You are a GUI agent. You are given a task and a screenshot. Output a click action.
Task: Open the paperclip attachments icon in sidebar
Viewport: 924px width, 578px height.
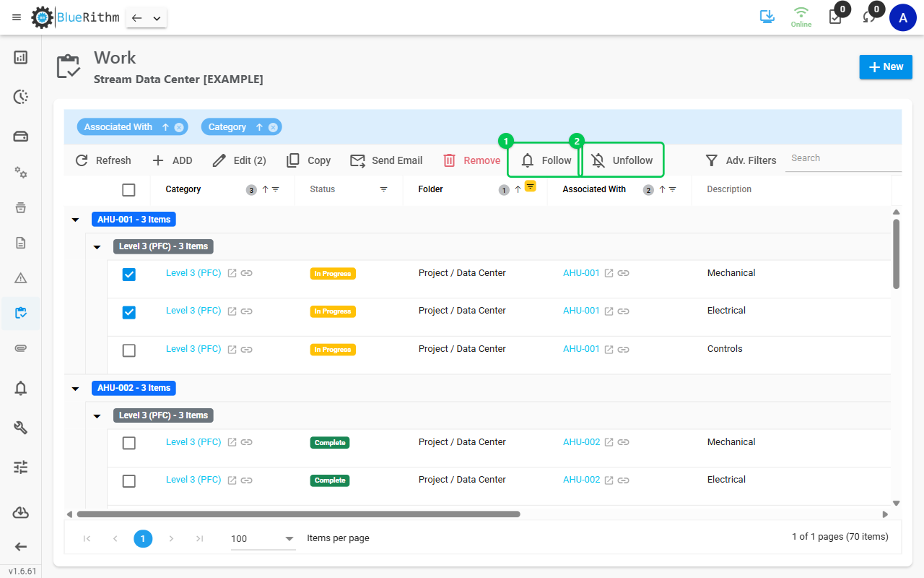click(x=21, y=348)
